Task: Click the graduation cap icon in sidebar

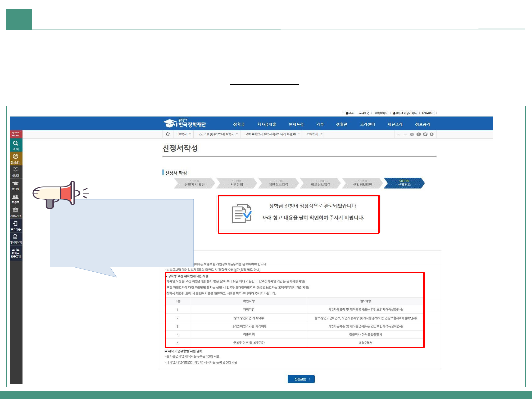Action: point(16,185)
